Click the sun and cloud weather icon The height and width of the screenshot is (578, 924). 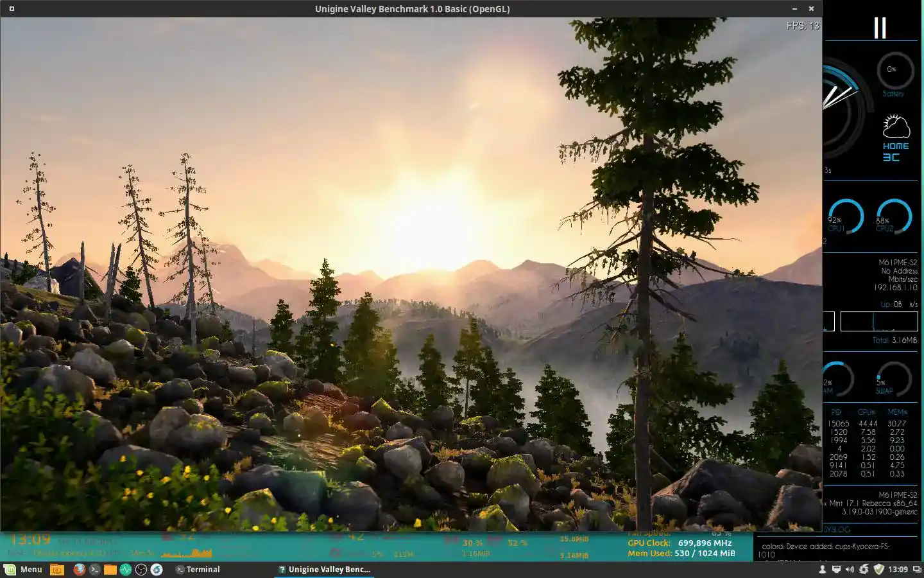896,127
